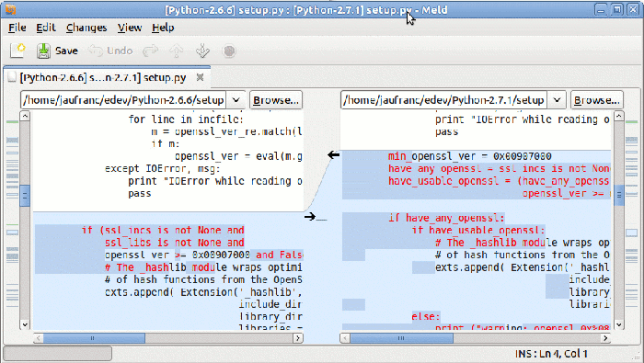This screenshot has height=363, width=644.
Task: Click Browse button for Python-2.7.1 file
Action: 597,100
